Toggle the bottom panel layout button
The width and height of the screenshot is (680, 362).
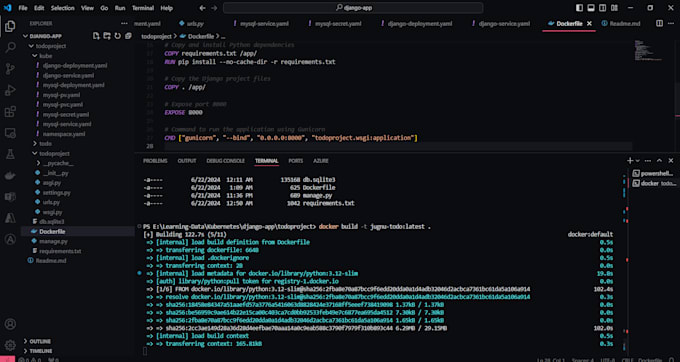click(x=591, y=8)
